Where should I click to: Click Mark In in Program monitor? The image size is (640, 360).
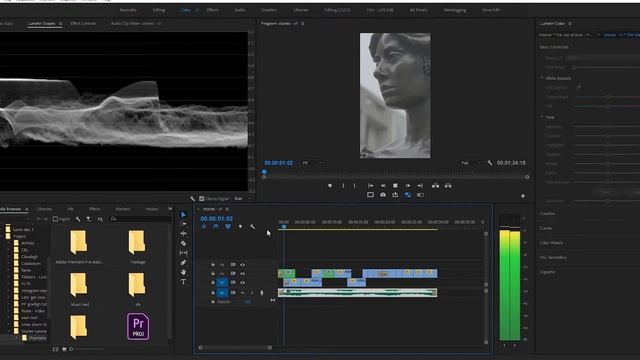pos(343,186)
